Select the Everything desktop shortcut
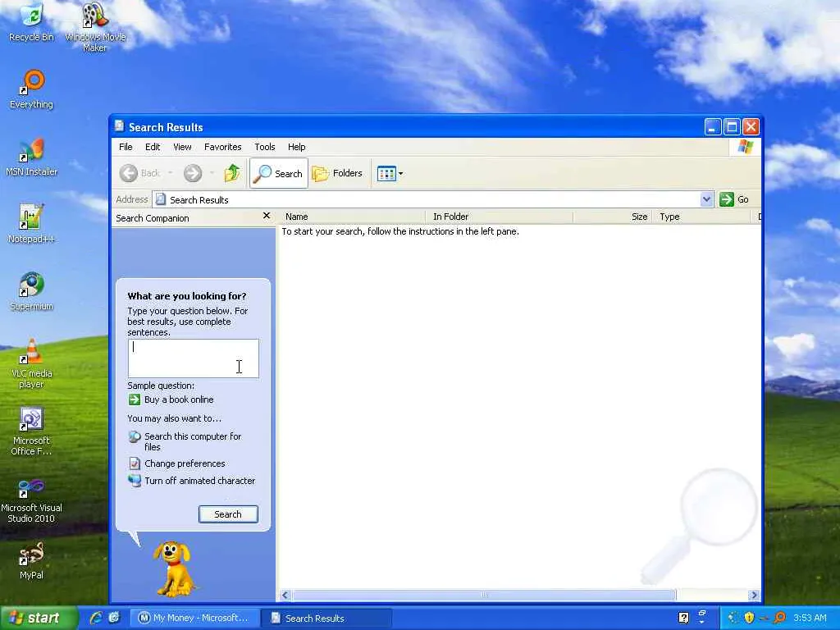Image resolution: width=840 pixels, height=630 pixels. click(31, 89)
